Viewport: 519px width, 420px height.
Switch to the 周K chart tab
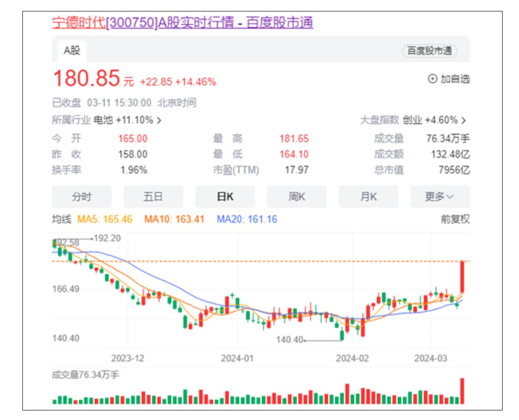click(x=297, y=197)
